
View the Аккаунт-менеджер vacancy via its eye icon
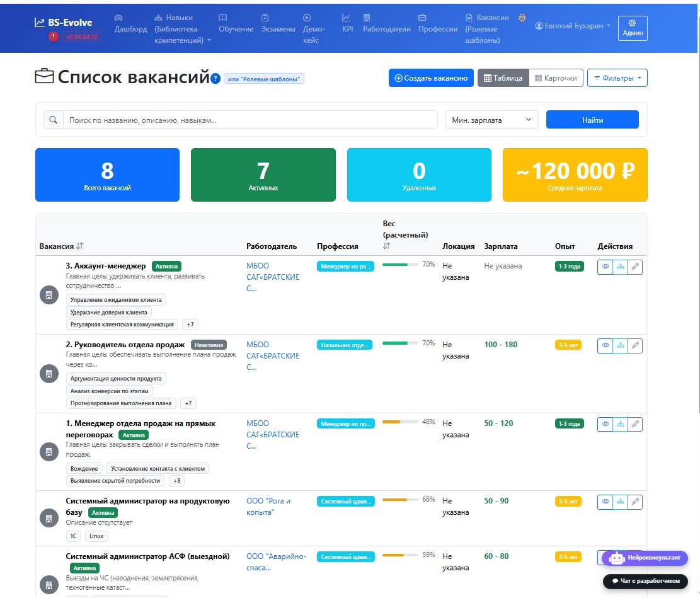605,267
